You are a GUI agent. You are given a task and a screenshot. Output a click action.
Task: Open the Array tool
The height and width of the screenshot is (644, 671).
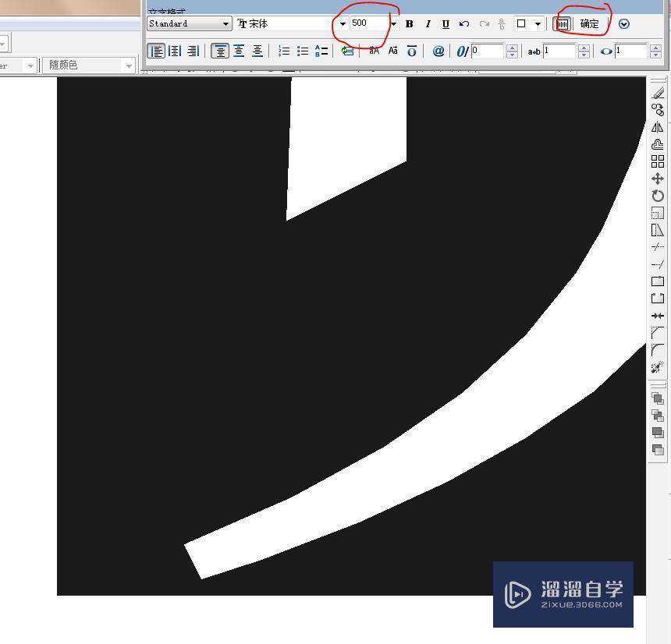pyautogui.click(x=658, y=161)
